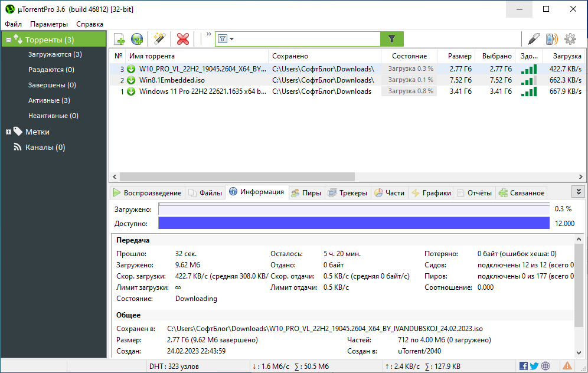Click the green filter icon in search bar
Viewport: 588px width, 373px height.
(x=391, y=38)
